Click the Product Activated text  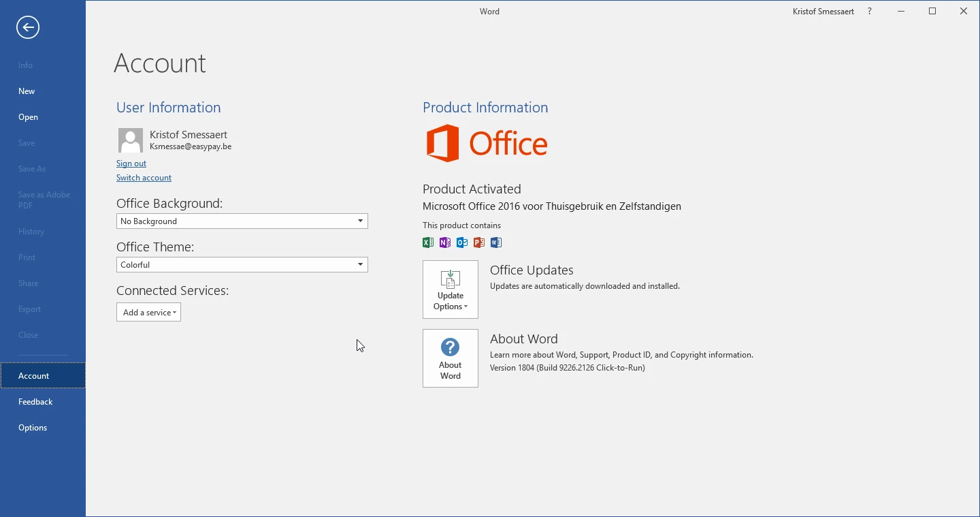(472, 189)
